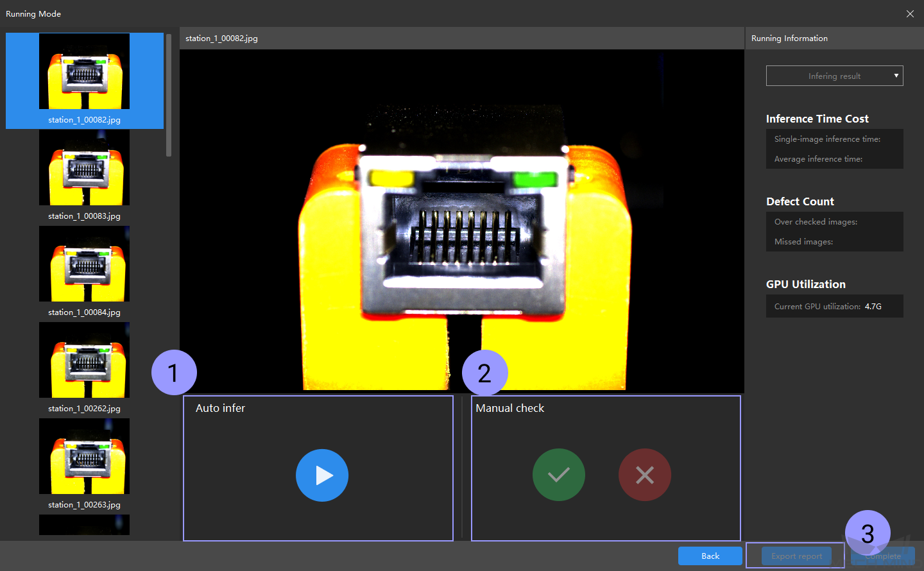
Task: Mark image as incorrect with red X
Action: [x=645, y=475]
